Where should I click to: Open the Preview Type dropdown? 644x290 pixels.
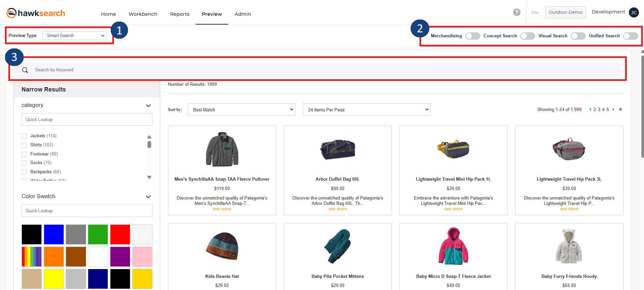pyautogui.click(x=74, y=36)
